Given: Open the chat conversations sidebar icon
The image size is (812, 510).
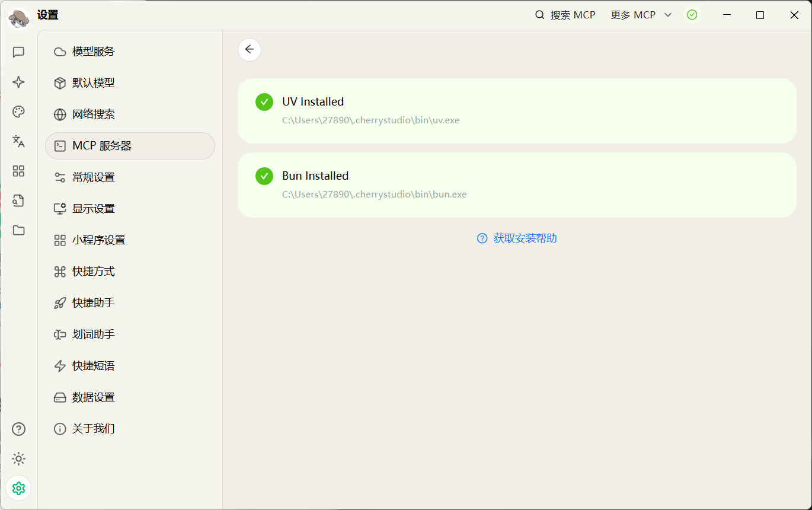Looking at the screenshot, I should (x=18, y=52).
